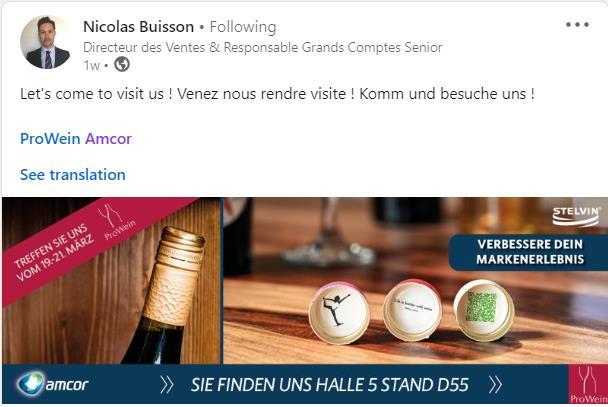Open the three-dot post options menu
This screenshot has width=608, height=407.
[577, 25]
